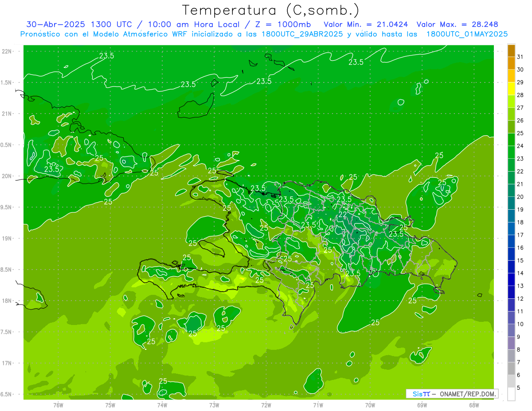Viewport: 532px width, 411px height.
Task: Click the 'Z = 1000mb' level text
Action: tap(284, 24)
